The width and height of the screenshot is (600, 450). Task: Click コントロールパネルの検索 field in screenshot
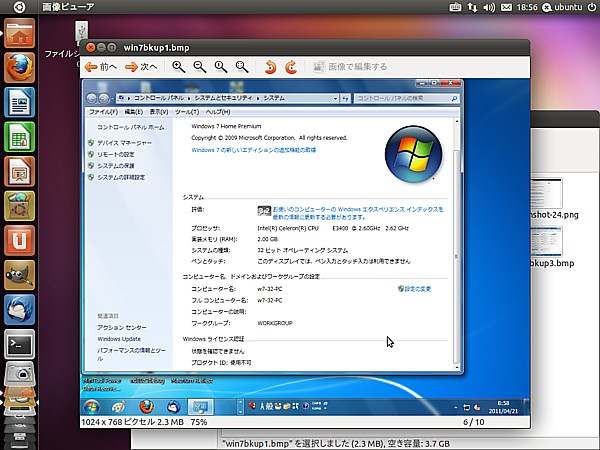(406, 98)
